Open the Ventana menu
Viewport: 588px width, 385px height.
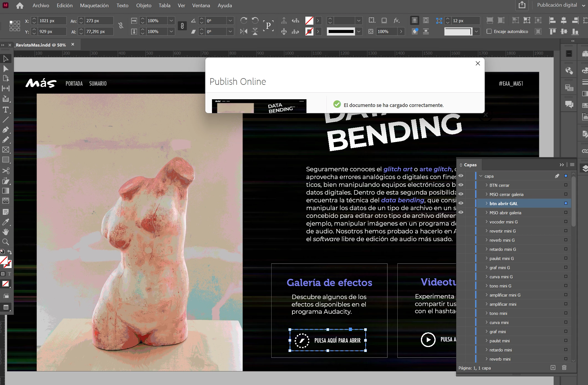(201, 6)
